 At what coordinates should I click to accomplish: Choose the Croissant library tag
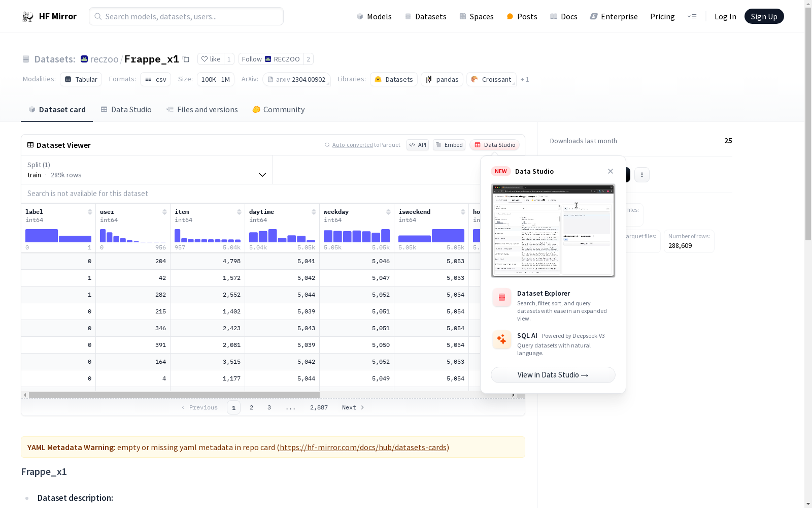point(491,80)
